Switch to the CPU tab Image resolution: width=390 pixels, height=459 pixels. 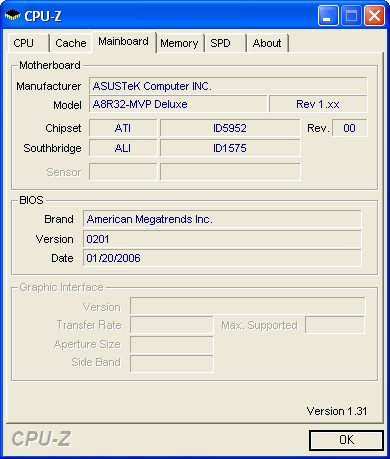(28, 43)
